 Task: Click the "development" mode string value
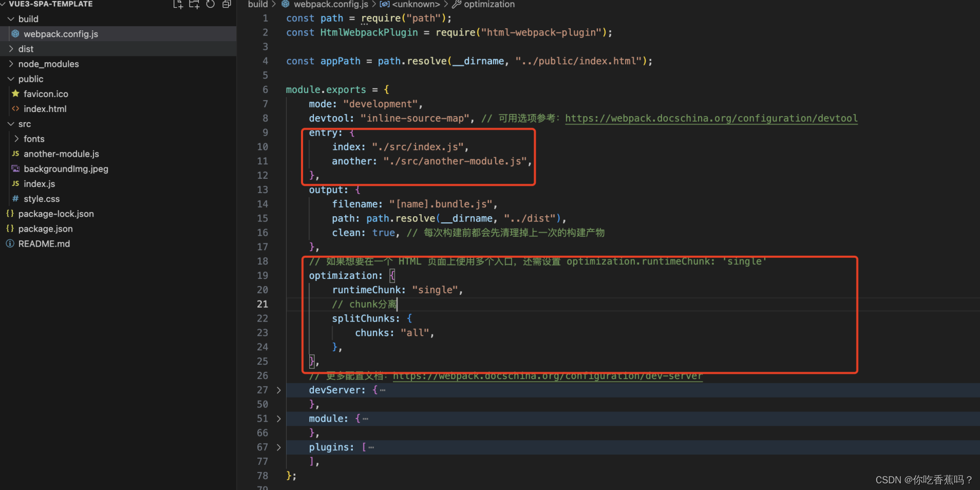coord(380,104)
